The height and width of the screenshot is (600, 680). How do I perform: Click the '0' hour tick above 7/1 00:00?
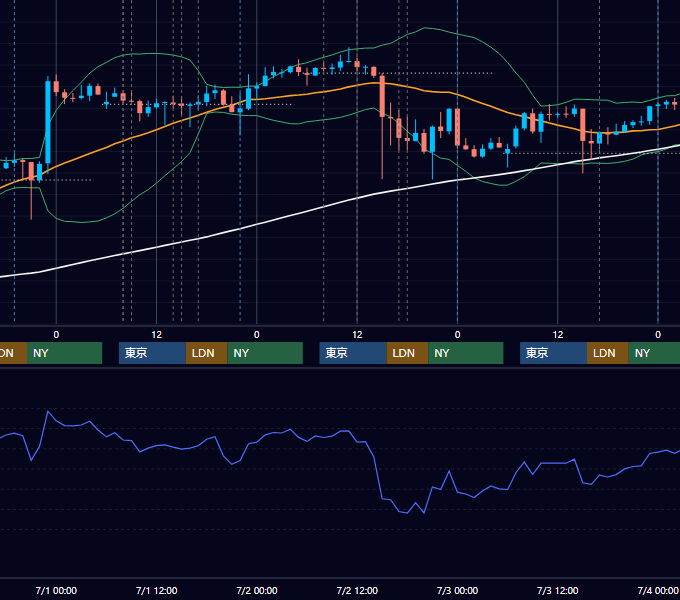pyautogui.click(x=56, y=335)
